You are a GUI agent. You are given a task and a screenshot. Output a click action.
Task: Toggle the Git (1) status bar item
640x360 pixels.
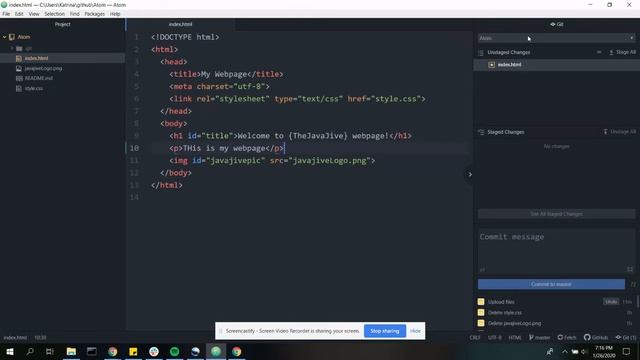pyautogui.click(x=626, y=338)
